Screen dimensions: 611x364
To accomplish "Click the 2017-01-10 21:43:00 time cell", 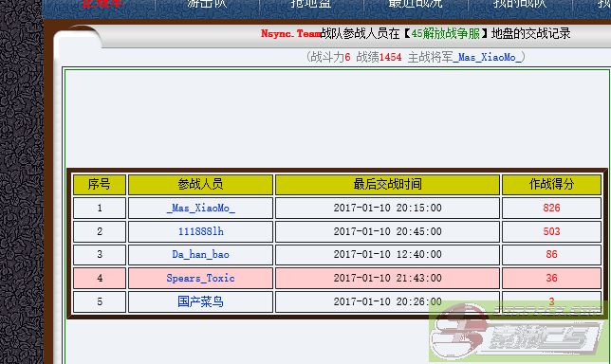I will [387, 278].
